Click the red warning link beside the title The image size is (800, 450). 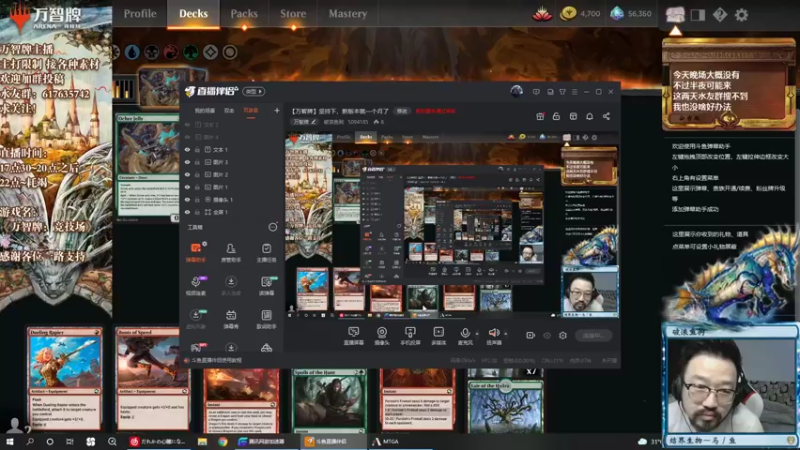(435, 111)
